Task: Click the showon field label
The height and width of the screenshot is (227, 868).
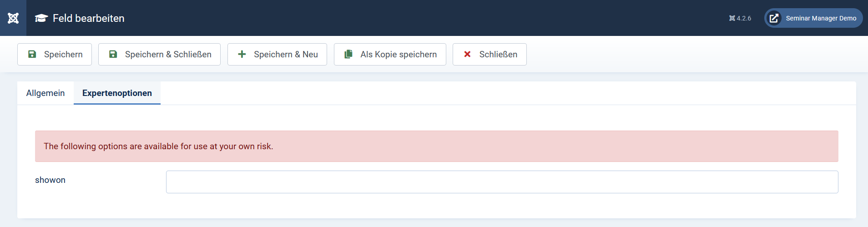Action: pos(50,180)
